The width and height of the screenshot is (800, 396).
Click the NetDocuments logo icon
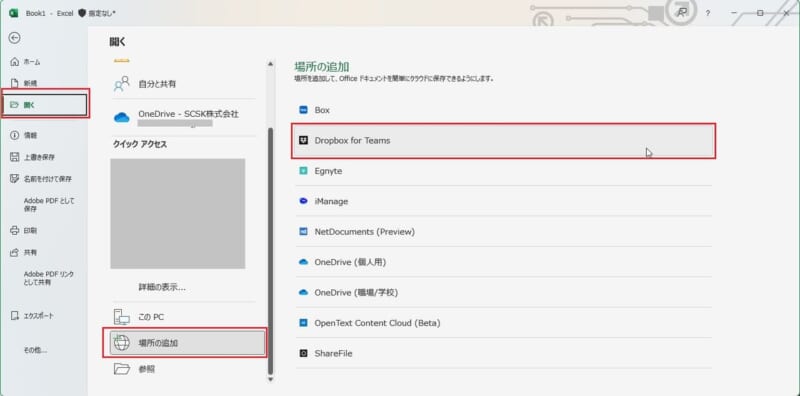304,232
